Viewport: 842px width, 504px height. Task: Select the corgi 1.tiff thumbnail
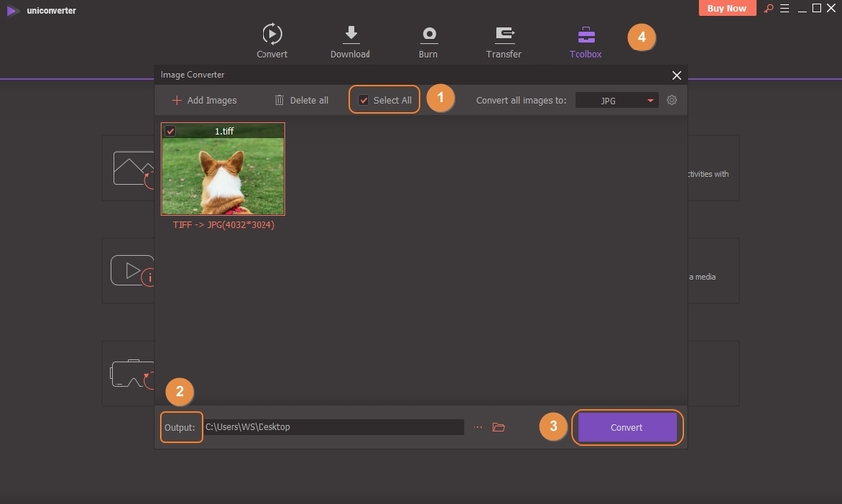[x=223, y=175]
